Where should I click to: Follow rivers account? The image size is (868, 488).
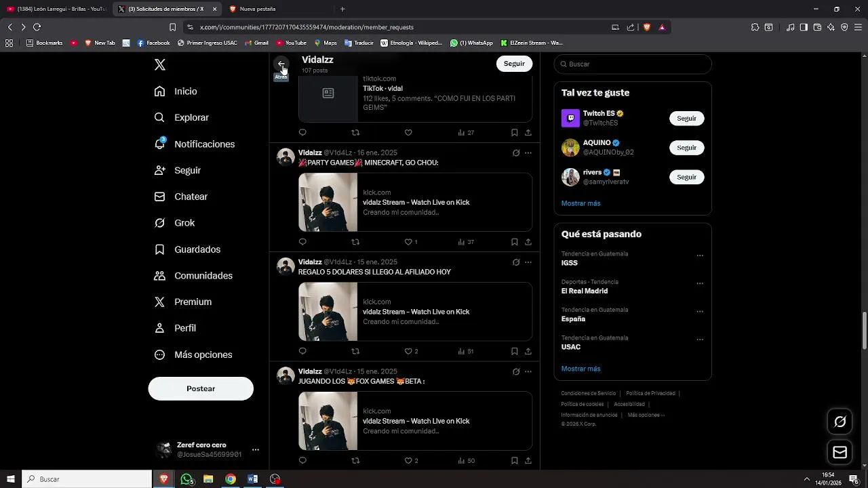coord(686,177)
